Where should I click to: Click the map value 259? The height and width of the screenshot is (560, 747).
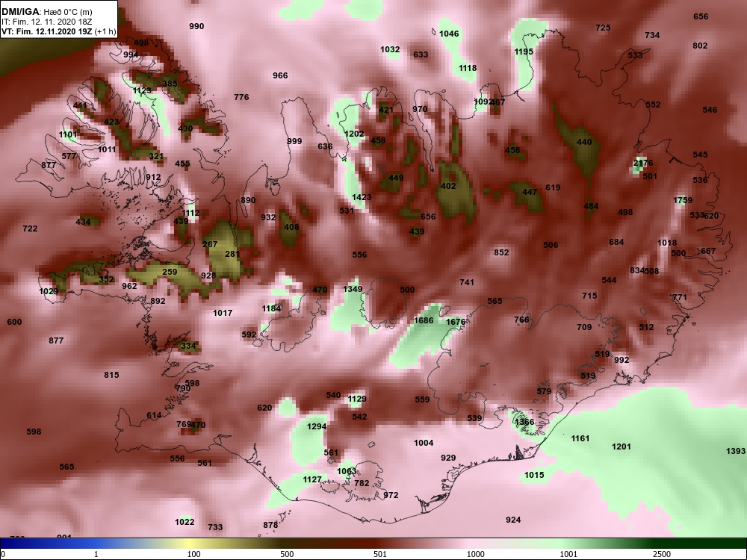coord(170,272)
